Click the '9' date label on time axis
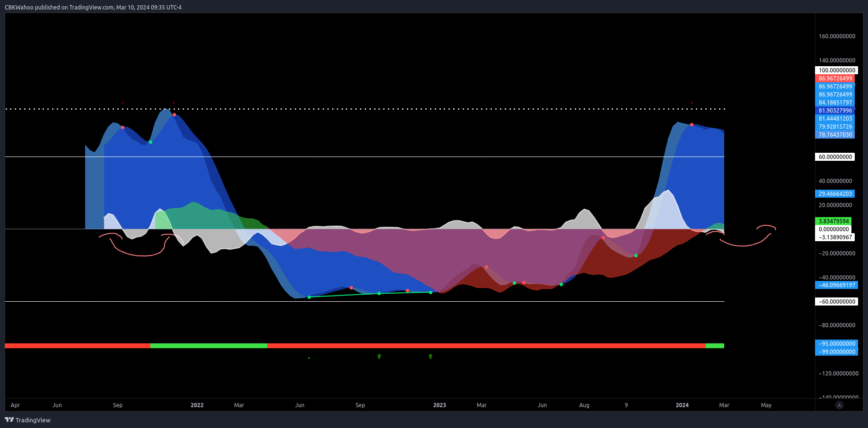 pyautogui.click(x=626, y=405)
